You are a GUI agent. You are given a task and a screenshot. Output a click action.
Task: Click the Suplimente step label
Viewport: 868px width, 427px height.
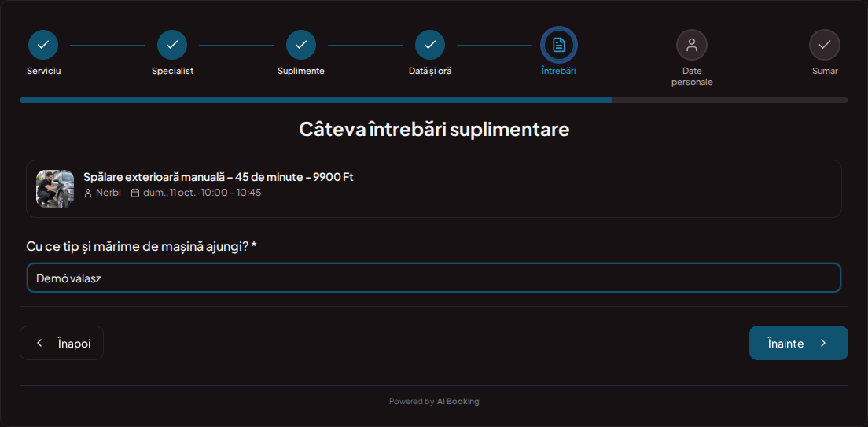301,71
